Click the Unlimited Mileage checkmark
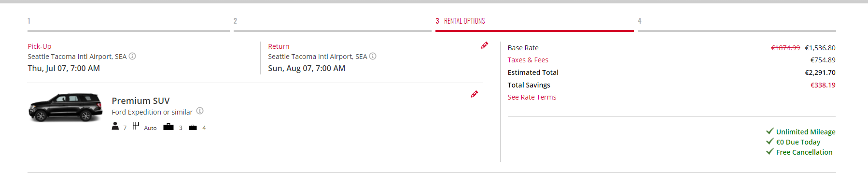868x174 pixels. tap(770, 131)
